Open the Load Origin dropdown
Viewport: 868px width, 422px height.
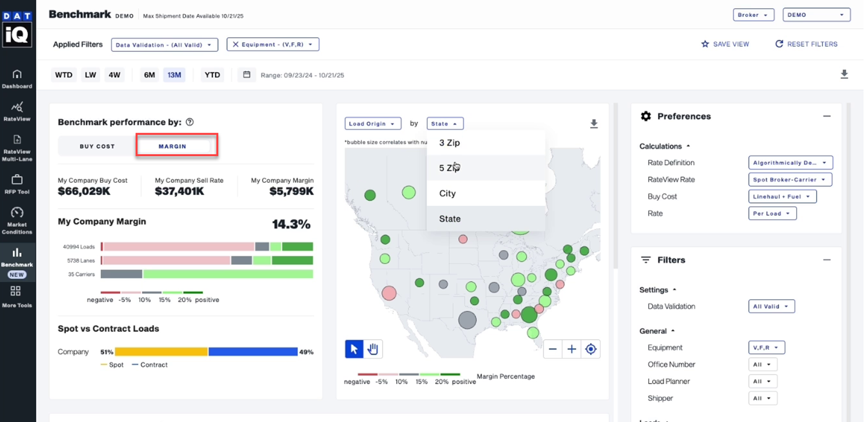tap(372, 123)
